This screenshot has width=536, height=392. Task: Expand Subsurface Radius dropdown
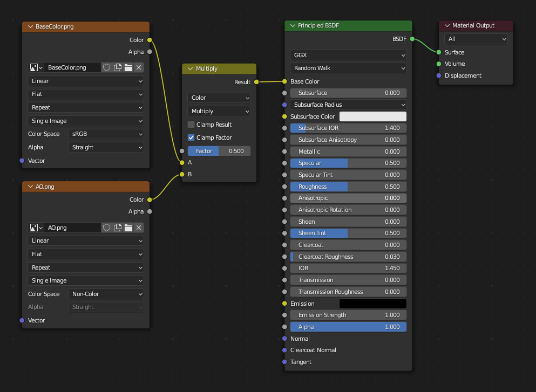click(348, 105)
